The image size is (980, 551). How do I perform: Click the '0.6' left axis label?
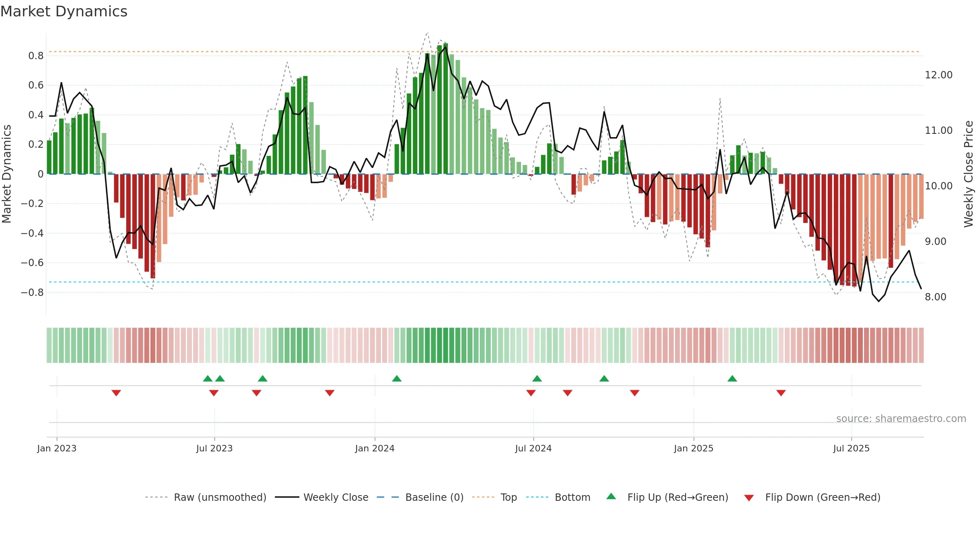36,85
